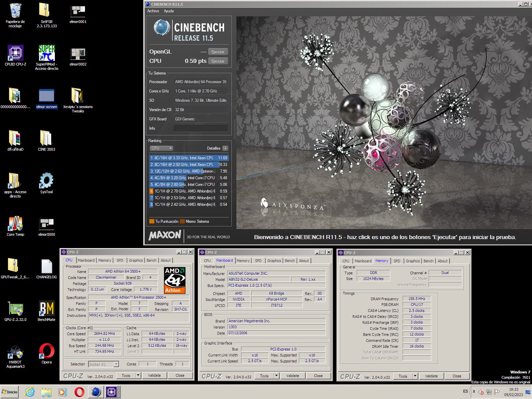Open the Ayuda menu in Cinebench
The width and height of the screenshot is (532, 399).
[169, 11]
